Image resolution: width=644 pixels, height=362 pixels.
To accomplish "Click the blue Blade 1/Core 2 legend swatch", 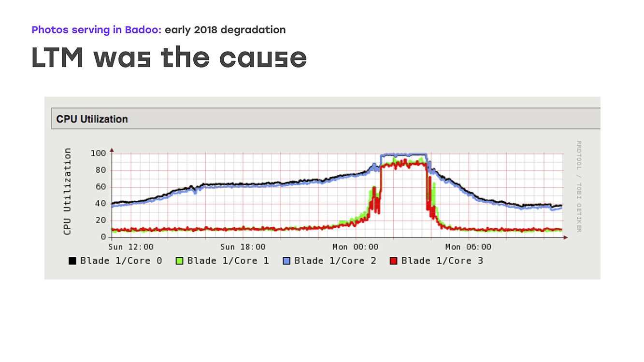I will tap(286, 261).
